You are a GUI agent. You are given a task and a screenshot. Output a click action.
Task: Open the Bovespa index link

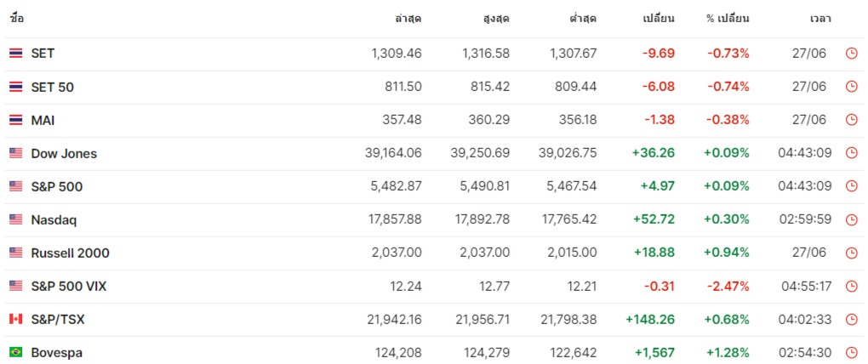(x=56, y=352)
